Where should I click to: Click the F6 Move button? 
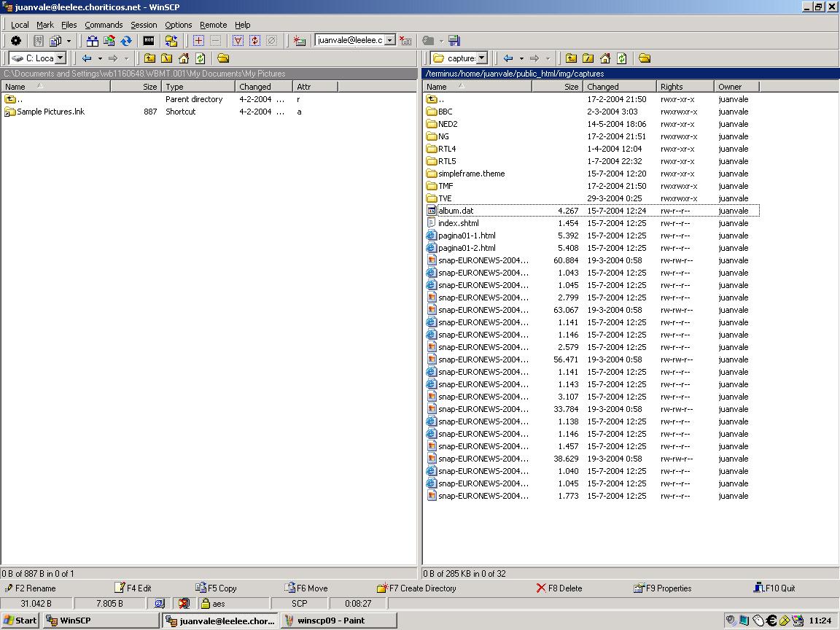tap(306, 588)
